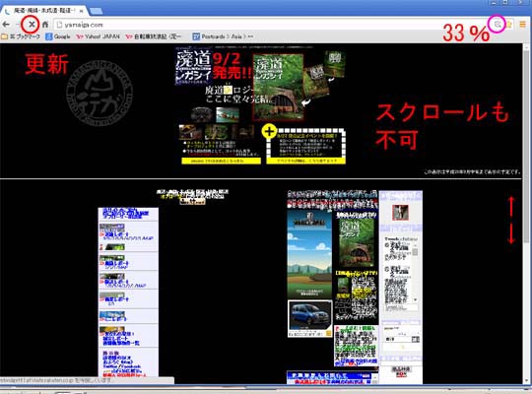This screenshot has height=394, width=532.
Task: Open the Yahoo! JAPAN bookmark
Action: click(99, 36)
